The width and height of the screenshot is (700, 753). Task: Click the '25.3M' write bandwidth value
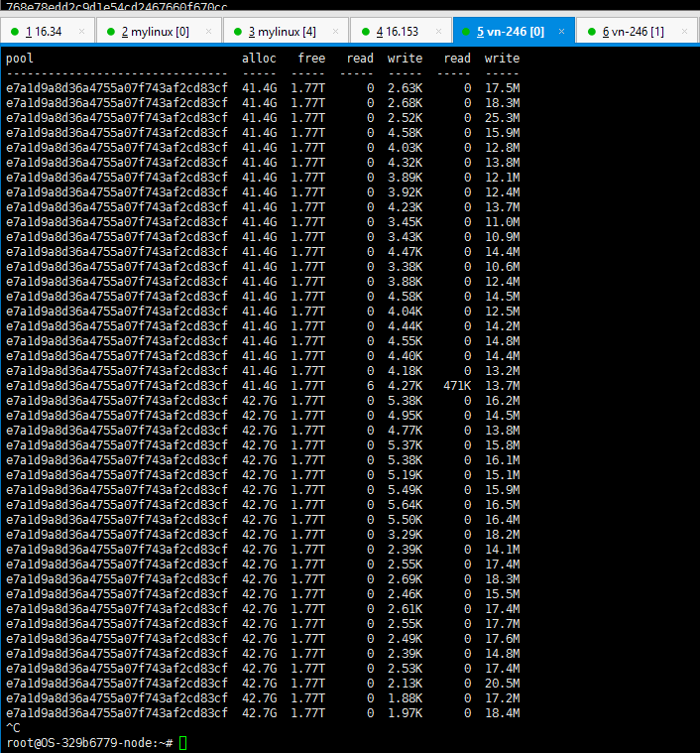pyautogui.click(x=503, y=118)
